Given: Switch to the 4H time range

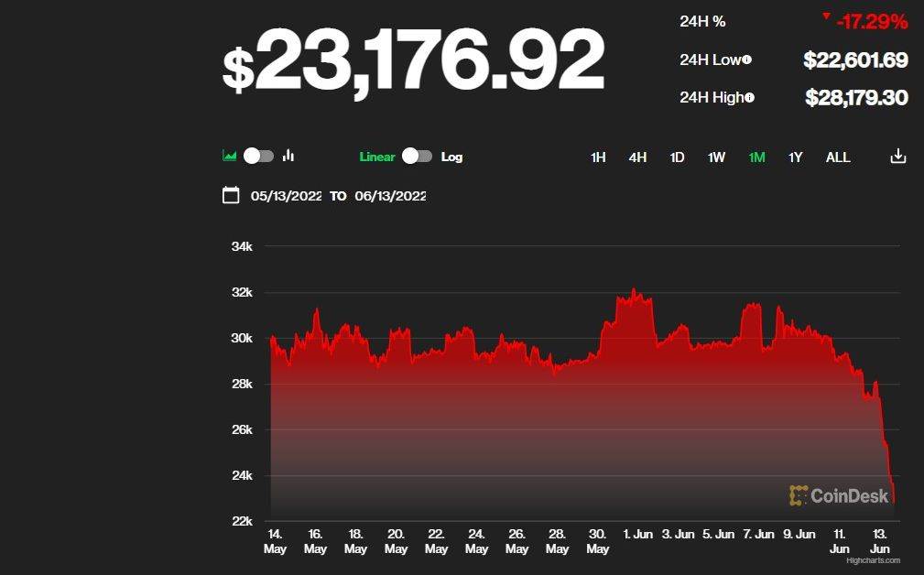Looking at the screenshot, I should (x=637, y=157).
